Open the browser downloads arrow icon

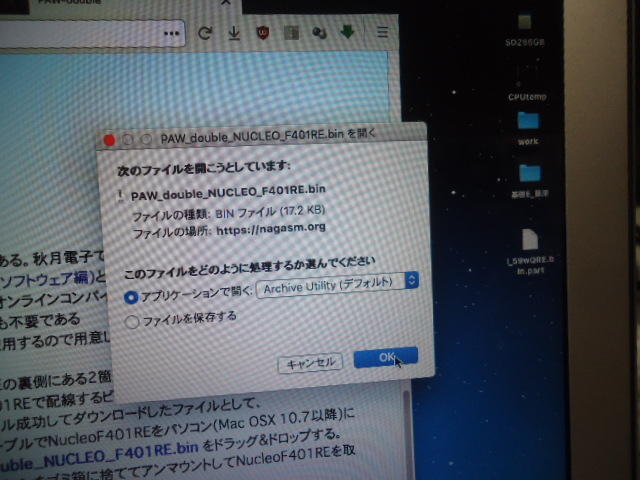coord(234,33)
